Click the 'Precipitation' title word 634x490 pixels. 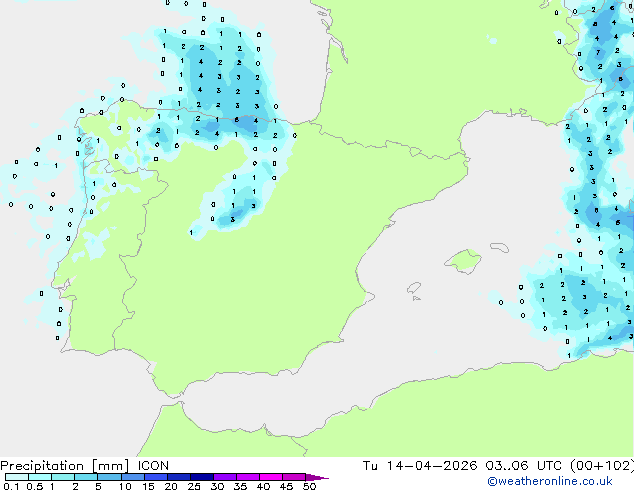click(x=42, y=466)
